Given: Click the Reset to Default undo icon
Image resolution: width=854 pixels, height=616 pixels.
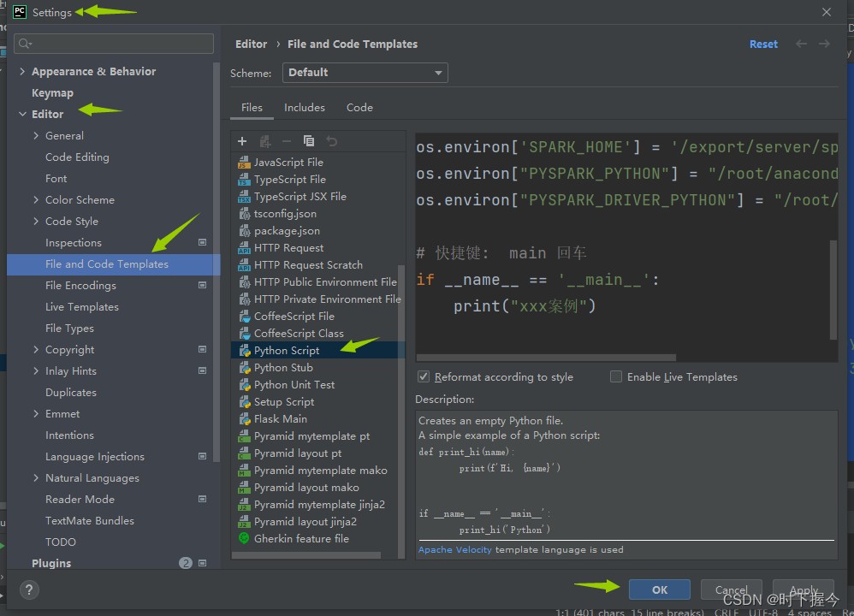Looking at the screenshot, I should coord(331,142).
